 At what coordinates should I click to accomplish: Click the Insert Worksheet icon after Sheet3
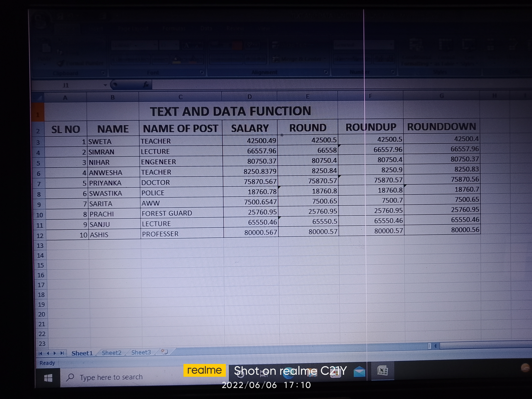click(164, 352)
